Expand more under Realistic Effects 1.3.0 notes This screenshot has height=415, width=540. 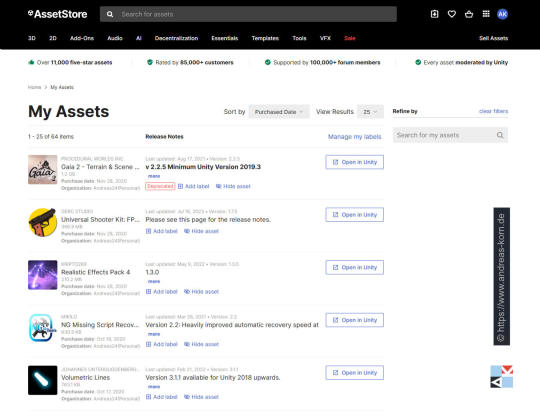point(154,282)
